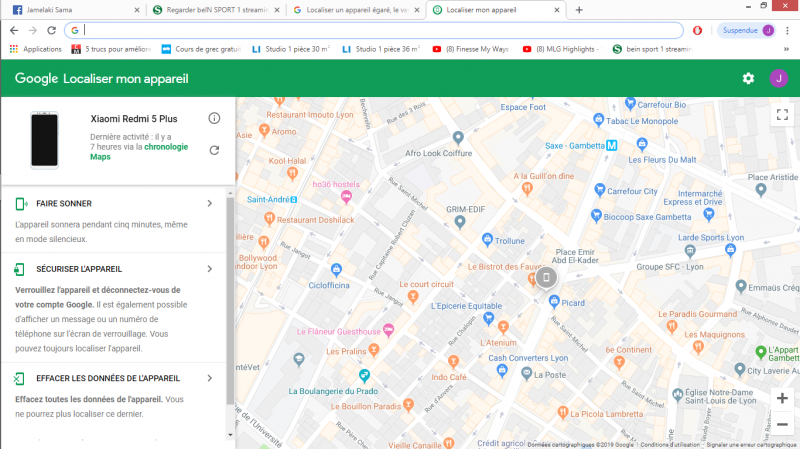
Task: Open bookmark bein sport 1 streaming
Action: point(653,49)
